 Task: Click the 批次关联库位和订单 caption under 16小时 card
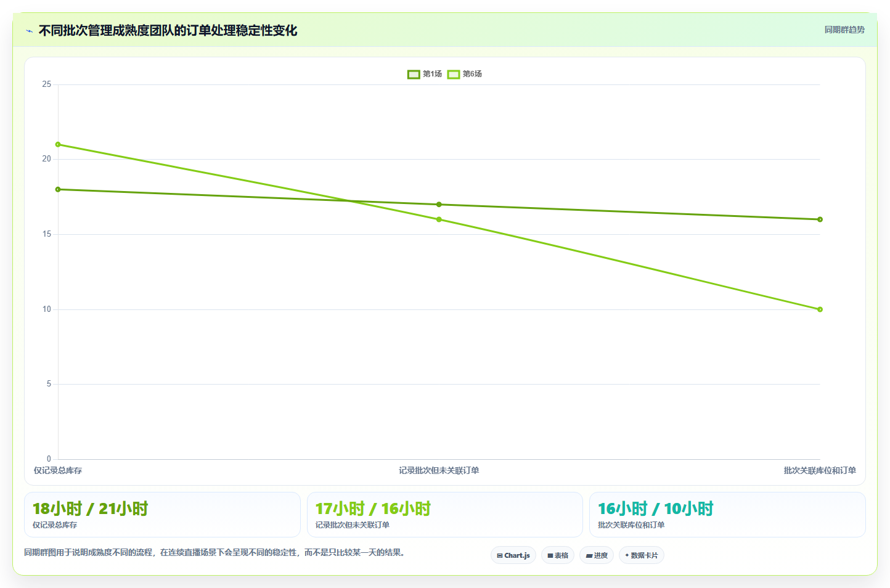click(x=631, y=525)
